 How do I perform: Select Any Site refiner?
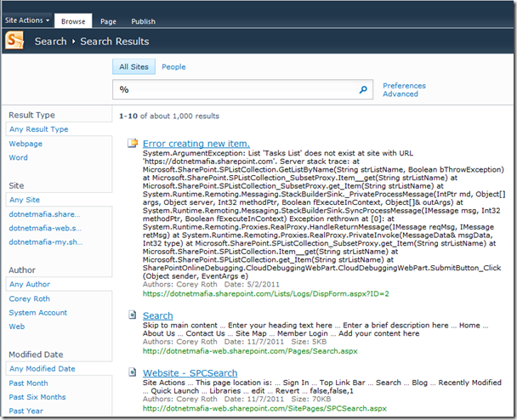click(25, 200)
